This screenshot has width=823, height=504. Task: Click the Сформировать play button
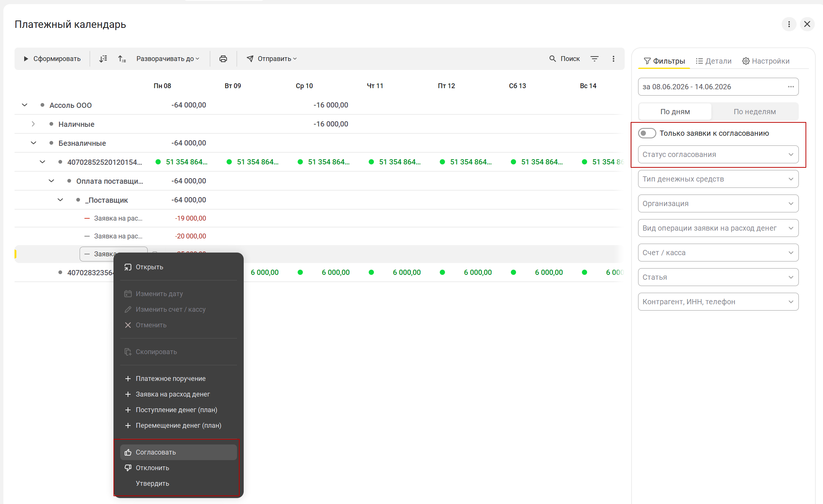[x=52, y=59]
